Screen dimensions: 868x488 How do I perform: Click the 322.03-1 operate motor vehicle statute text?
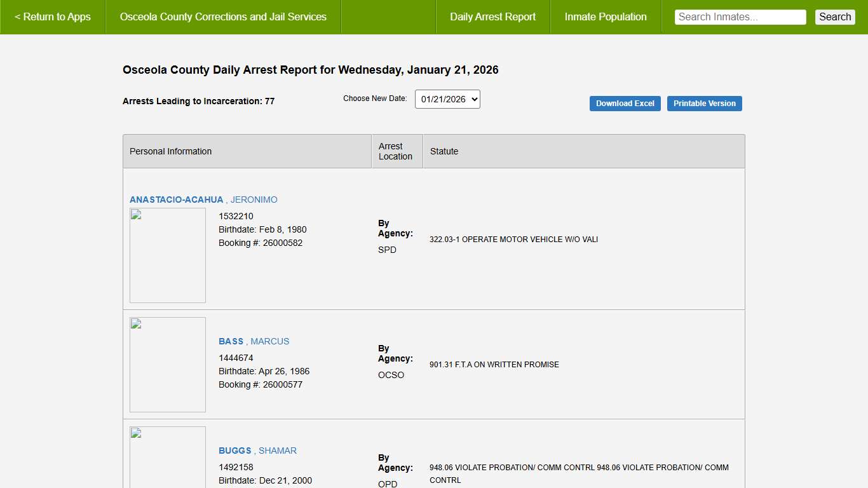pyautogui.click(x=513, y=240)
